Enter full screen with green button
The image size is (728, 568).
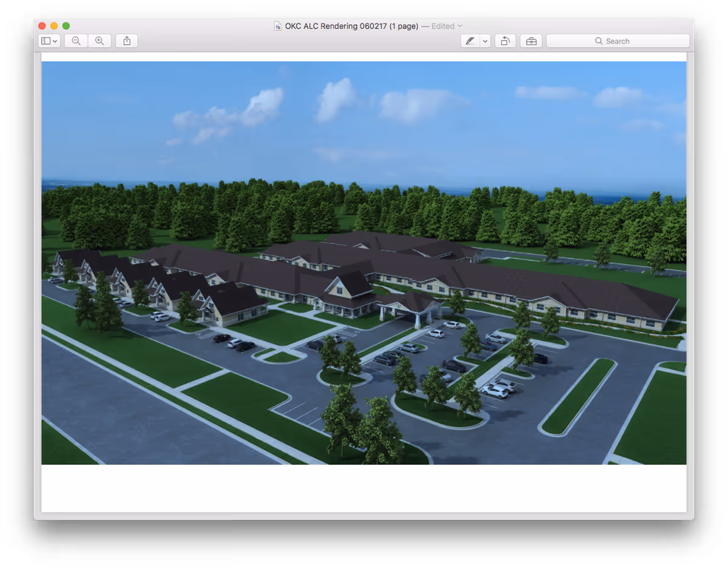(x=66, y=26)
